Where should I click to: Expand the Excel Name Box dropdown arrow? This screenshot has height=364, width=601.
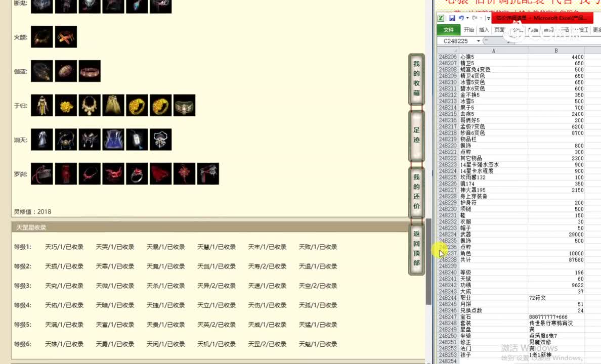pos(479,41)
